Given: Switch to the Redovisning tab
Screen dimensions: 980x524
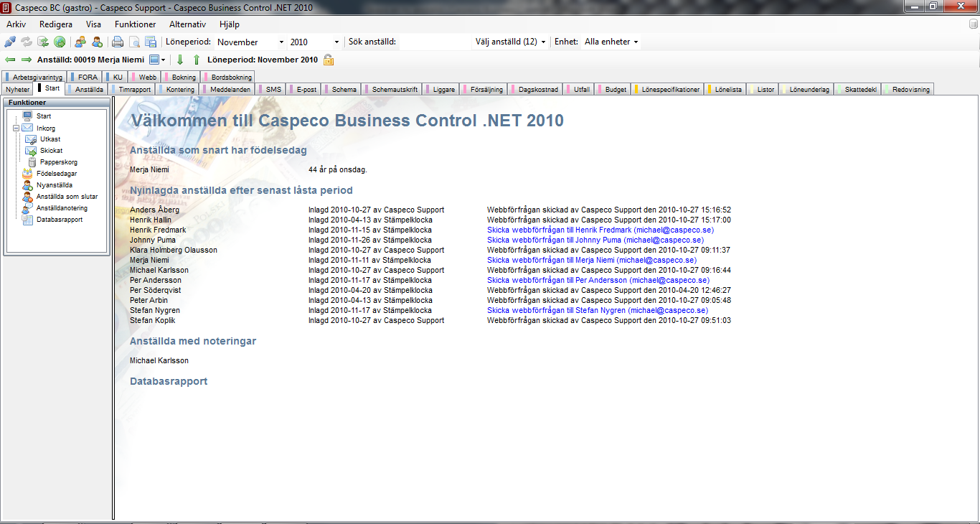Looking at the screenshot, I should (908, 89).
